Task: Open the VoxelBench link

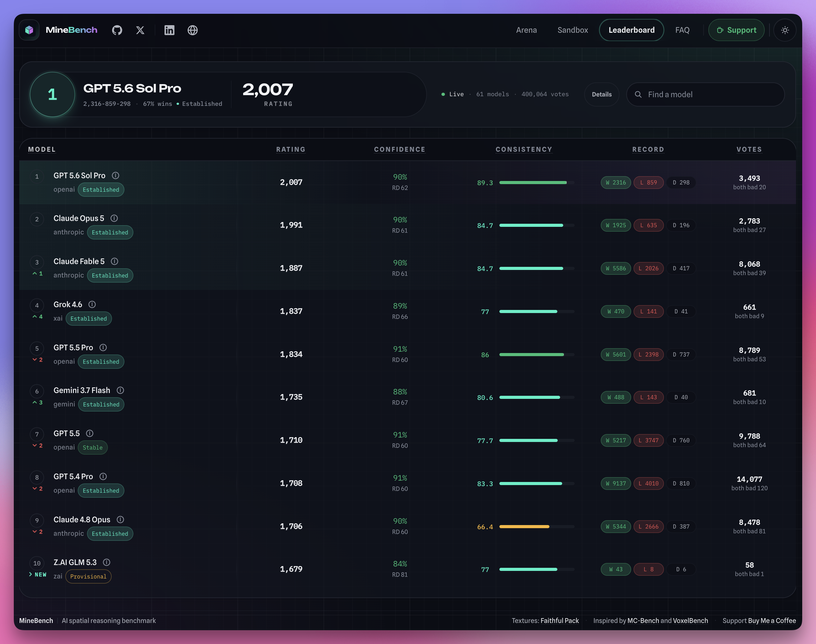Action: click(x=690, y=621)
